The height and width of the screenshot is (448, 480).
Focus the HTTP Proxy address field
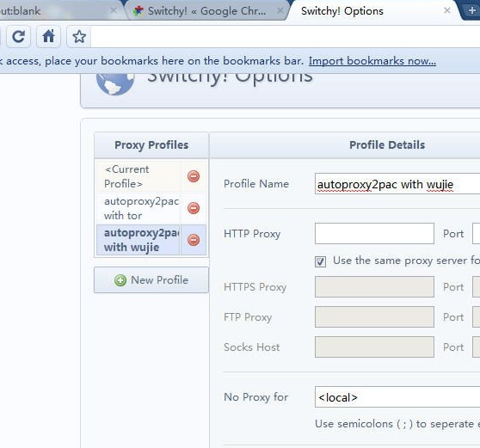pos(374,234)
